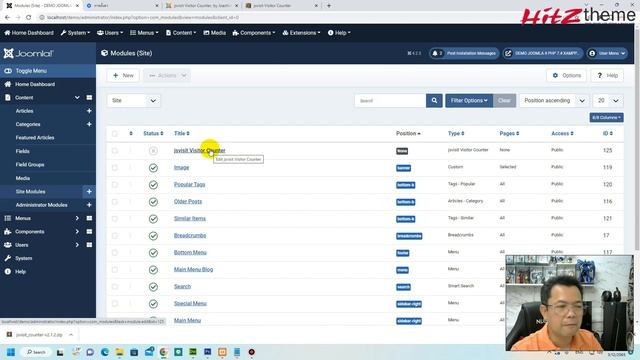Viewport: 640px width, 360px height.
Task: Open the Menus top menu
Action: (144, 33)
